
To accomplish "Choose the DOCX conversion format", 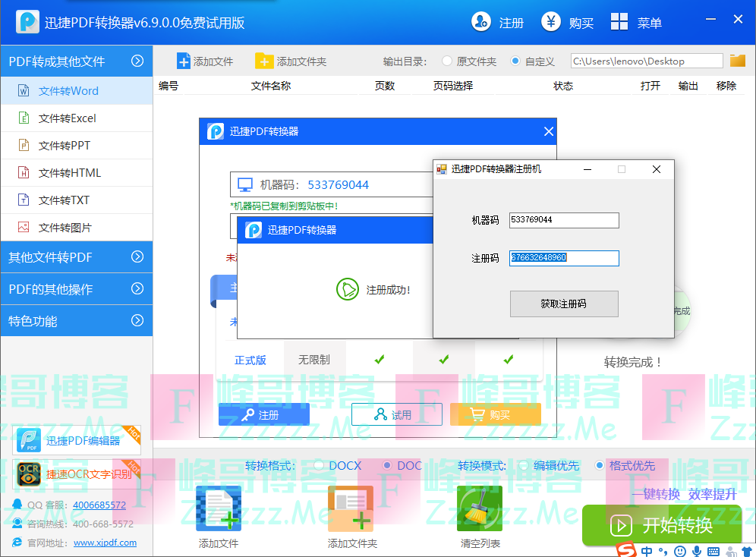I will (319, 465).
